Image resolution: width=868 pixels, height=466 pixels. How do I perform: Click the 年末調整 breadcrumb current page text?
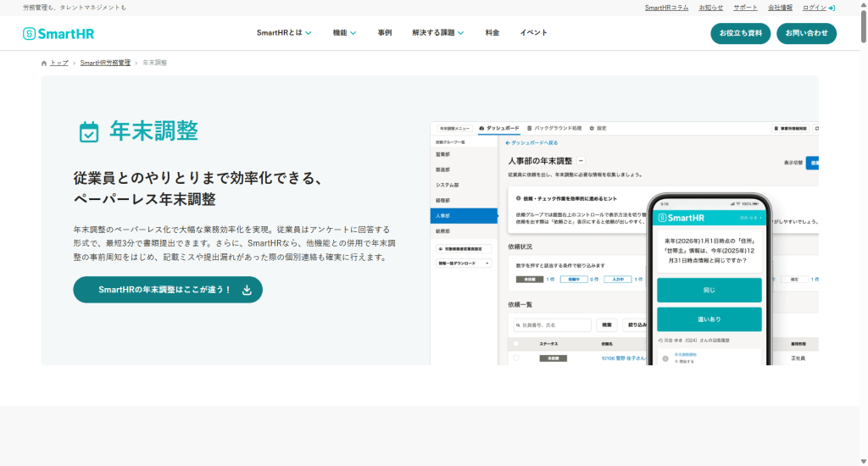(155, 63)
